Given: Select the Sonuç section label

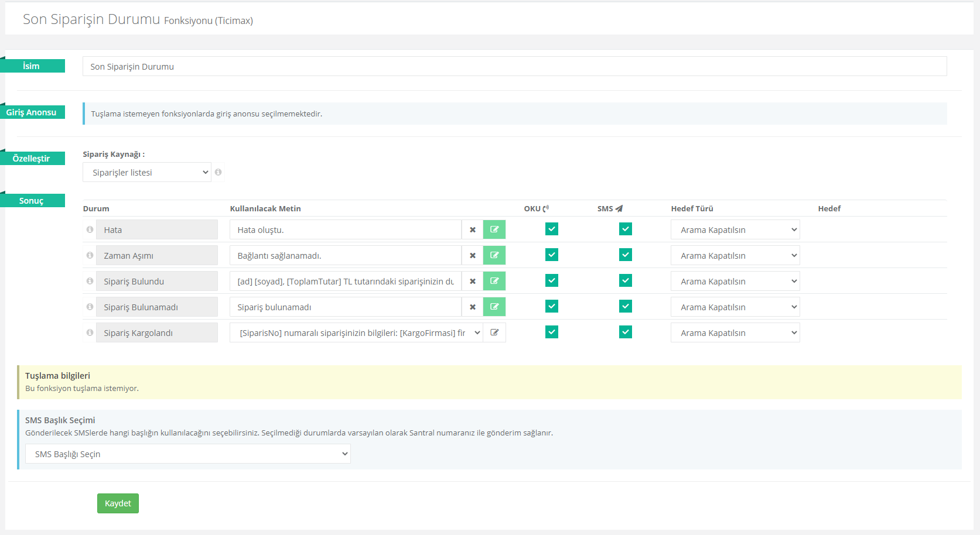Looking at the screenshot, I should point(32,201).
